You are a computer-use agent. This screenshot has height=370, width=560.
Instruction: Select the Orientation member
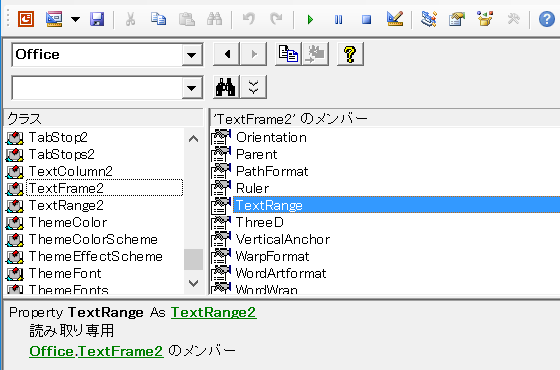tap(271, 138)
